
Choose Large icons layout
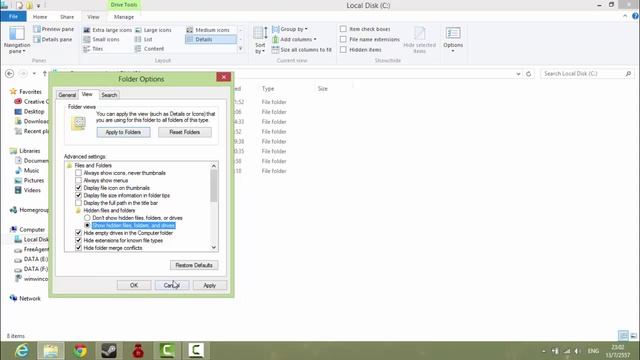tap(153, 30)
